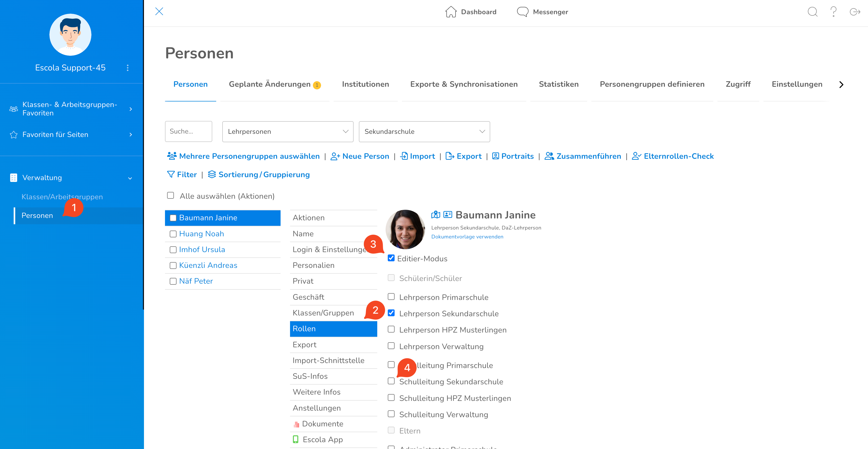Open the Messenger chat bubble icon
This screenshot has width=868, height=449.
click(522, 12)
